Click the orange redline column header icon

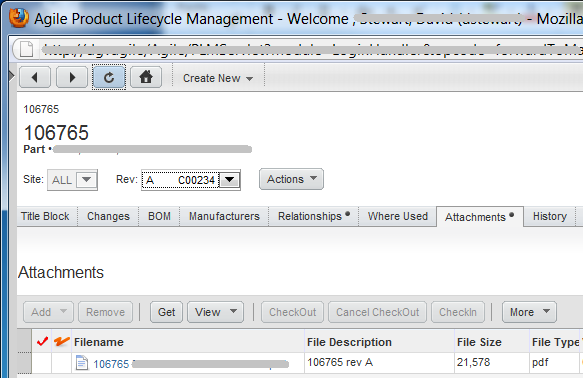pos(61,341)
